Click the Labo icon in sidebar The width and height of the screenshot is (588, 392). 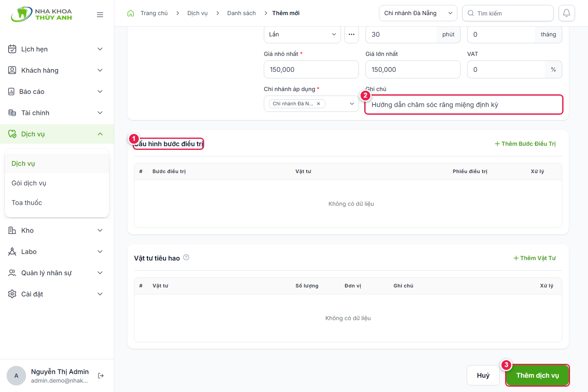12,252
